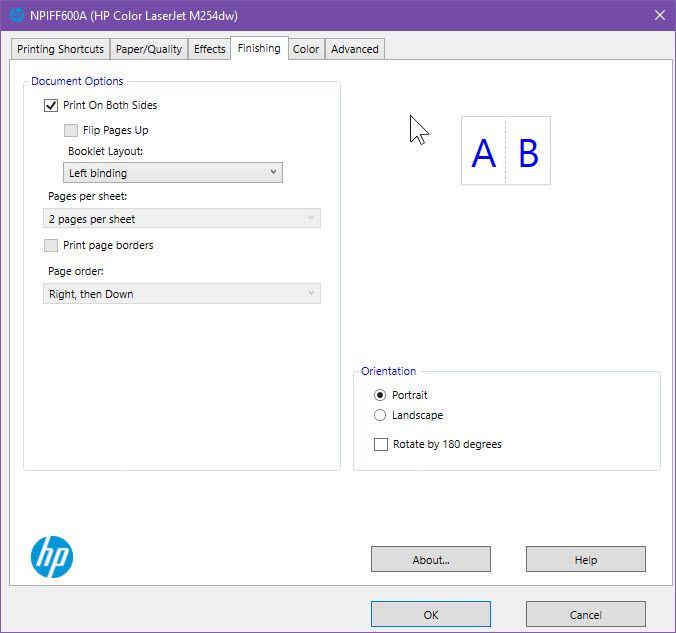Click the A B page layout preview
Screen dimensions: 676x633
(505, 152)
